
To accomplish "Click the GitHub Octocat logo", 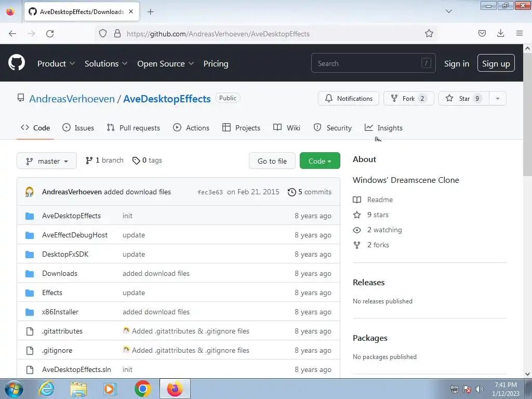I will tap(17, 63).
